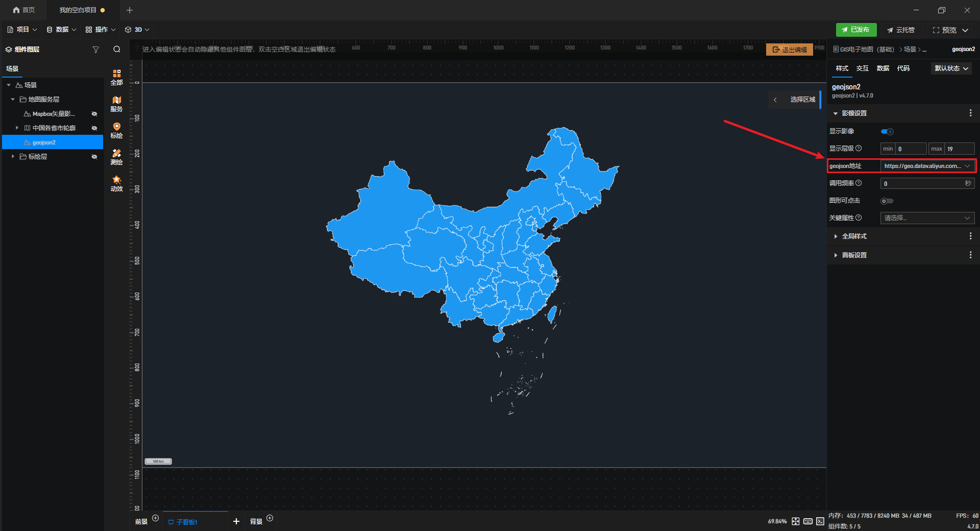Open the 动效 animation effects category

116,183
